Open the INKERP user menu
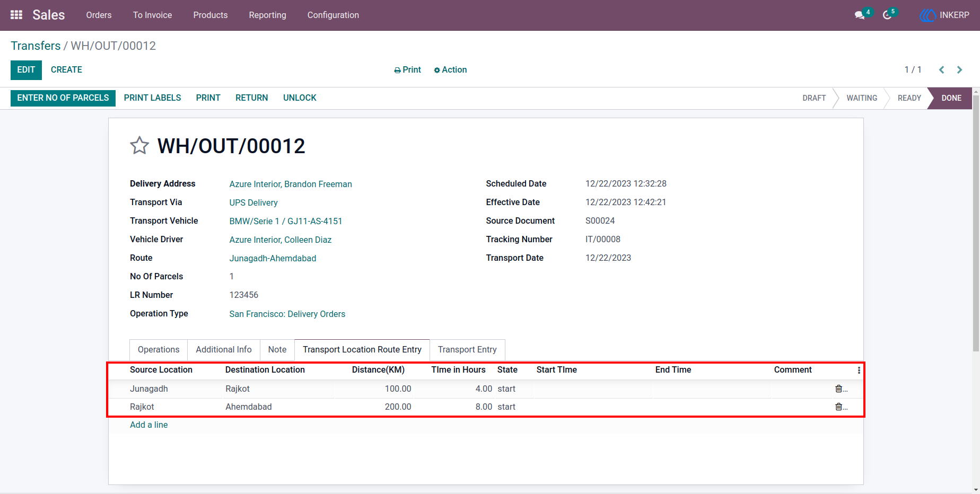 coord(944,15)
